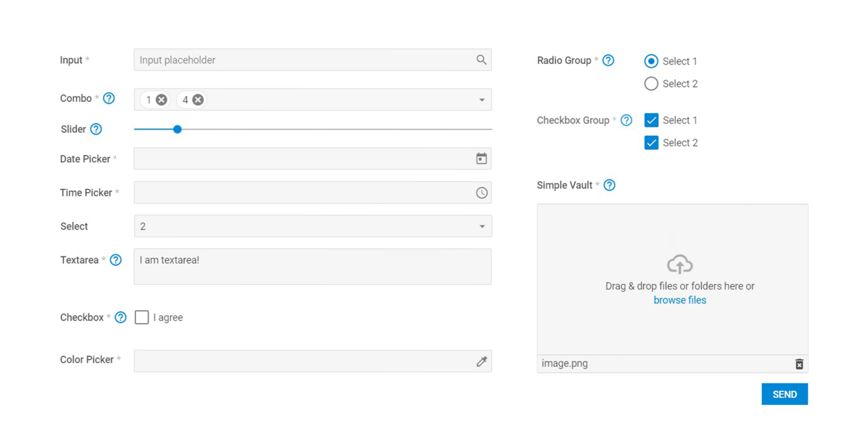Show help for the Combo field
The width and height of the screenshot is (868, 431).
pyautogui.click(x=109, y=98)
